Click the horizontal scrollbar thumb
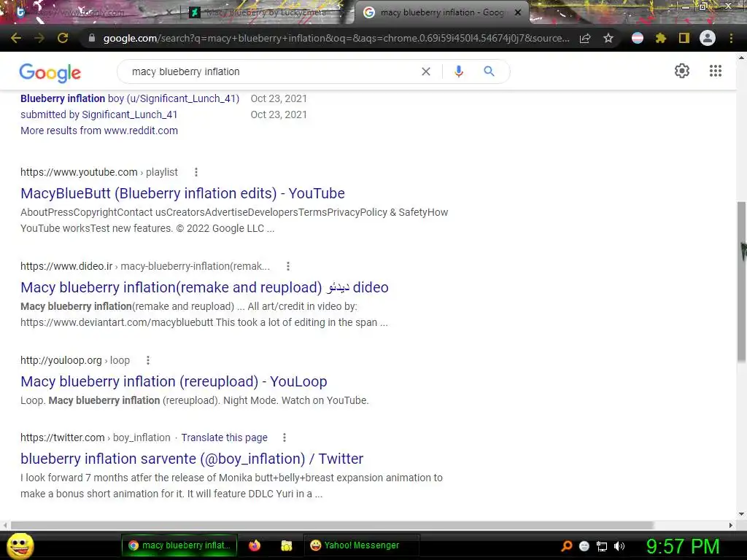The image size is (747, 560). pos(332,525)
